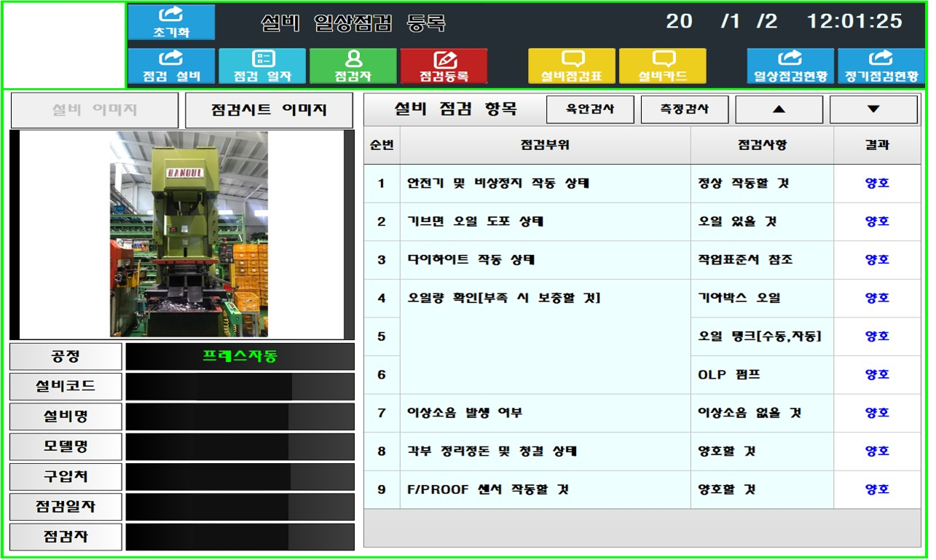The image size is (936, 560).
Task: Open the 공정 process field selector
Action: point(66,356)
